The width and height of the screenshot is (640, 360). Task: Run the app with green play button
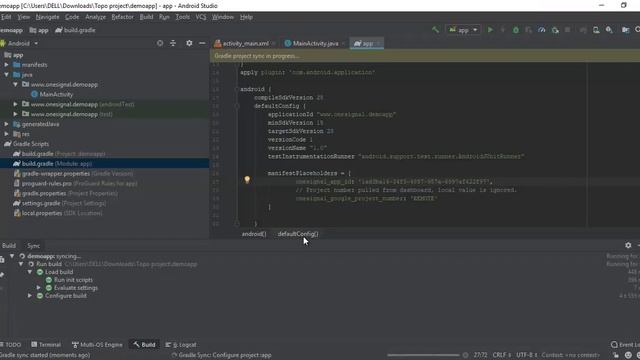(x=490, y=30)
